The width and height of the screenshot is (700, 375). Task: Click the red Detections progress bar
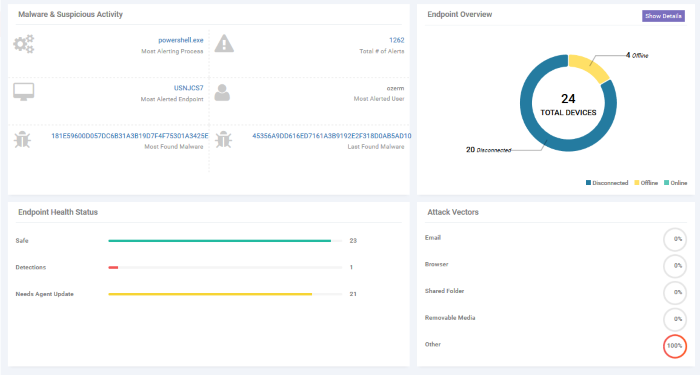pos(113,267)
